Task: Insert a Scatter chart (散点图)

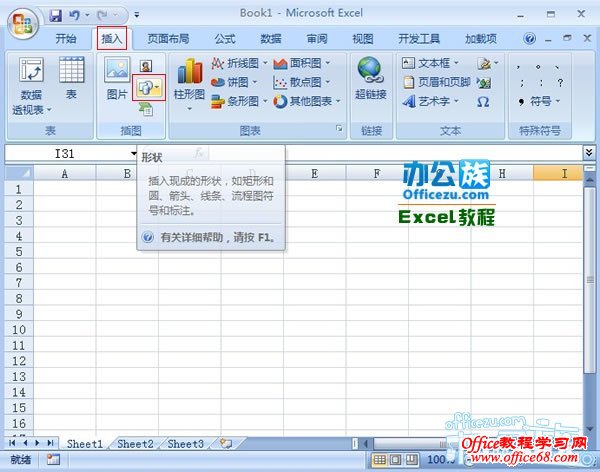Action: coord(302,82)
